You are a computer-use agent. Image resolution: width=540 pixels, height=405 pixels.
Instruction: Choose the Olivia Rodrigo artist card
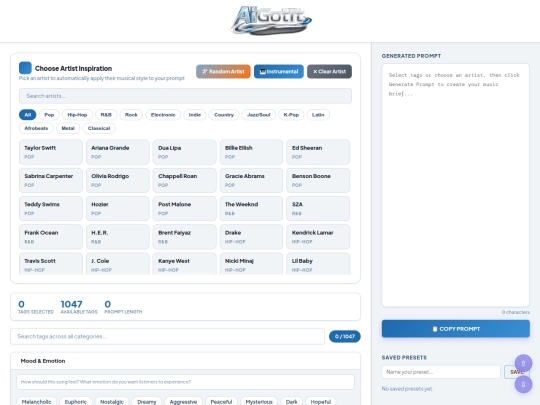pyautogui.click(x=118, y=180)
